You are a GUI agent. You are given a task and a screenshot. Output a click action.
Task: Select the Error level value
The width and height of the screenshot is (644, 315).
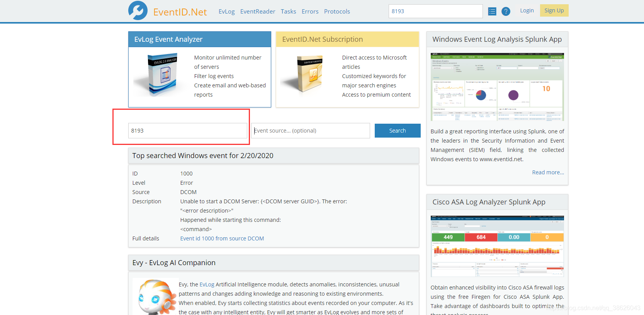point(187,183)
